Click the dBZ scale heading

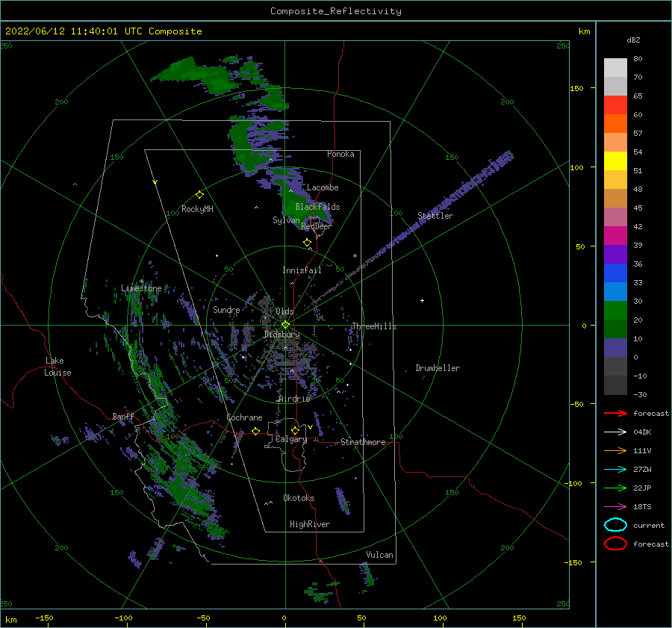click(633, 40)
